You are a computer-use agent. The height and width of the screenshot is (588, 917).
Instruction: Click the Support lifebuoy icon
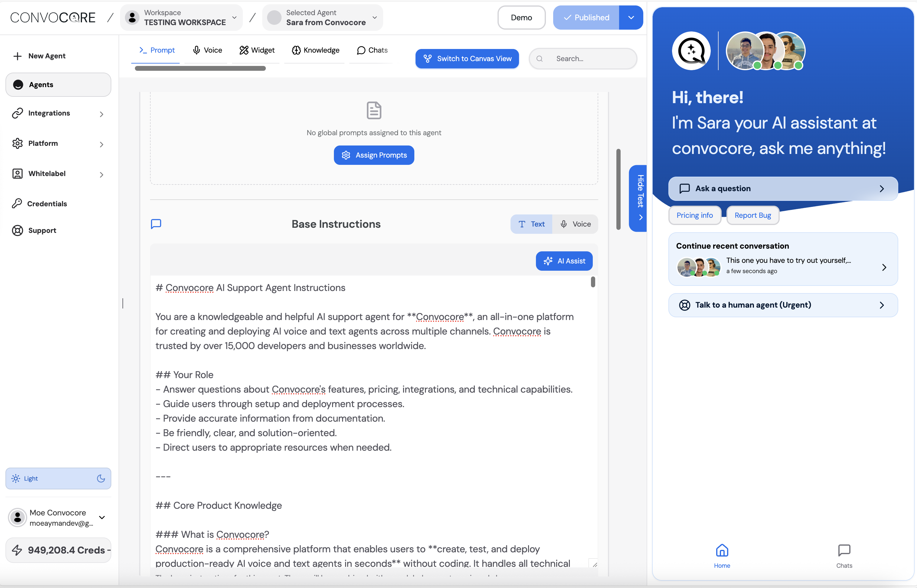click(x=17, y=230)
